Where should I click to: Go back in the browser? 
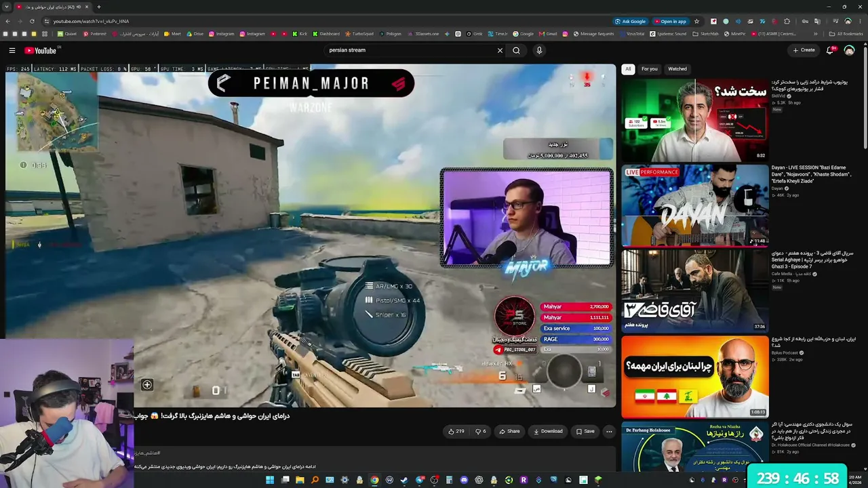(7, 21)
